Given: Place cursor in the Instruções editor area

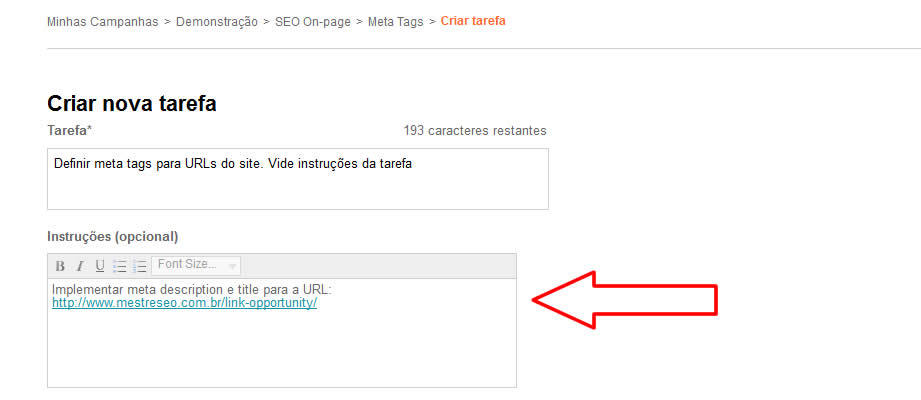Looking at the screenshot, I should (x=282, y=333).
